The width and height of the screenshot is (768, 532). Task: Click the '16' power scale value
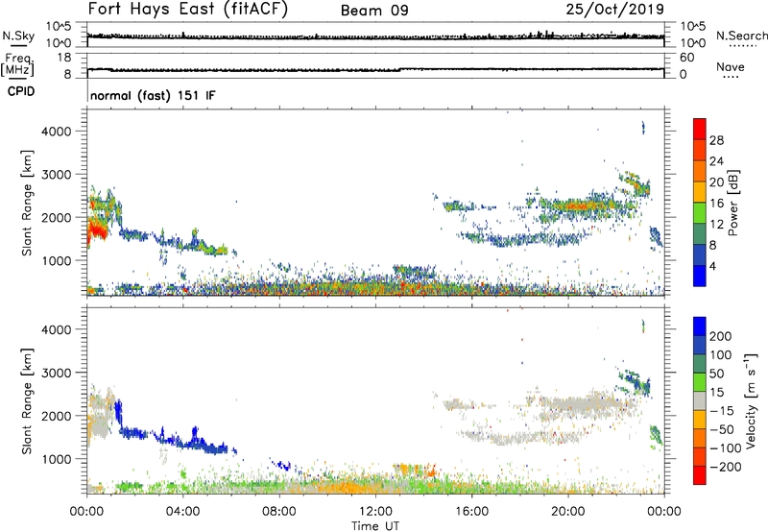tap(716, 204)
